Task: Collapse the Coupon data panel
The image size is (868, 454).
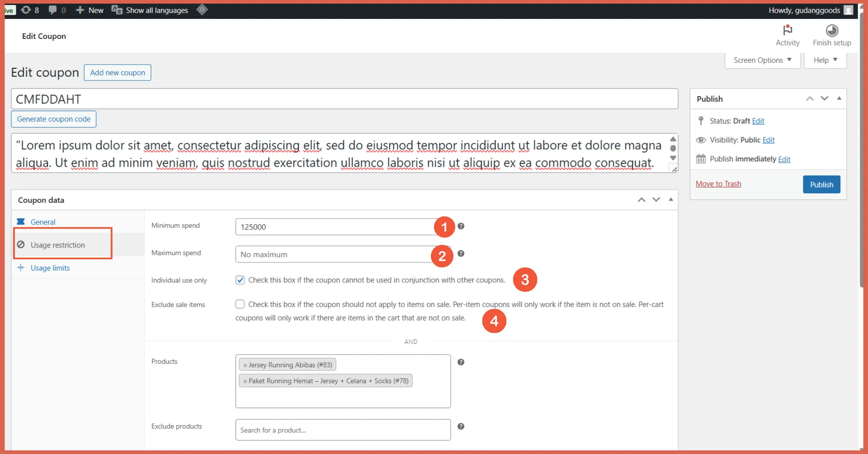Action: (x=671, y=199)
